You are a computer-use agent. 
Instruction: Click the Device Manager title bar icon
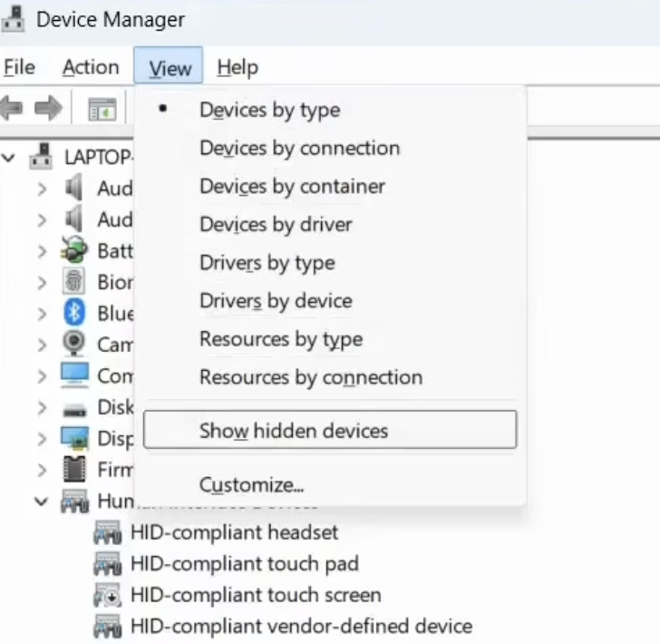13,19
